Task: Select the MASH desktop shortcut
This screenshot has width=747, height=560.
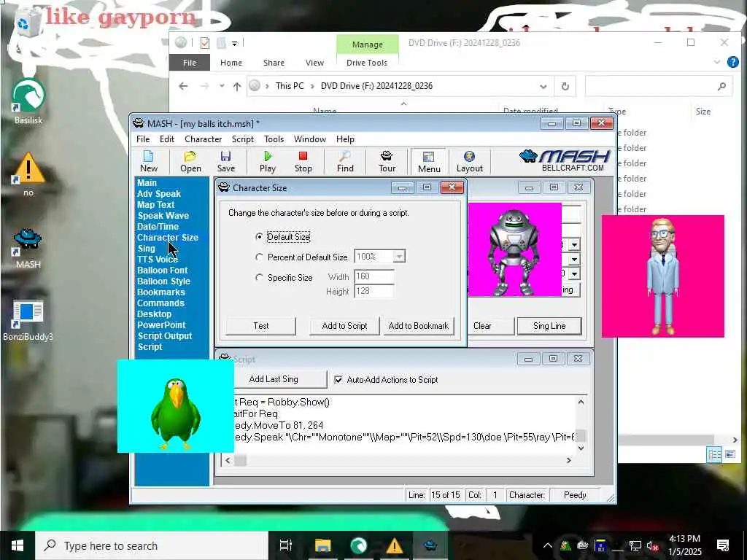Action: [28, 248]
